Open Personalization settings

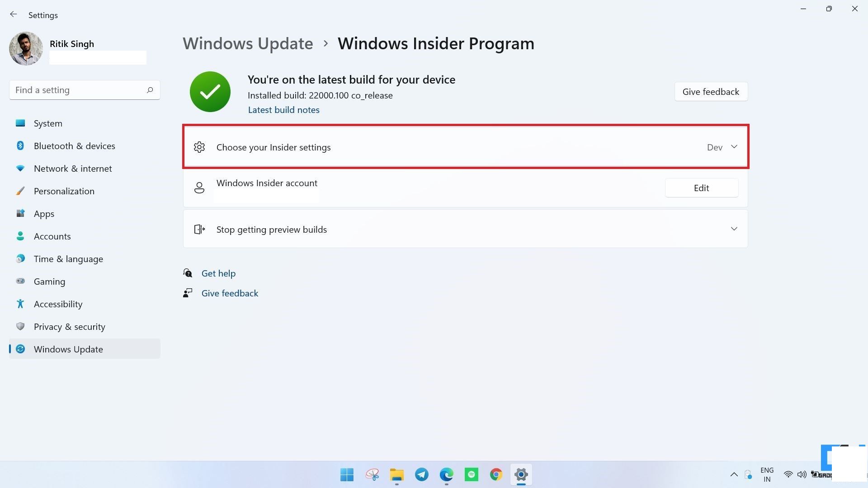64,191
